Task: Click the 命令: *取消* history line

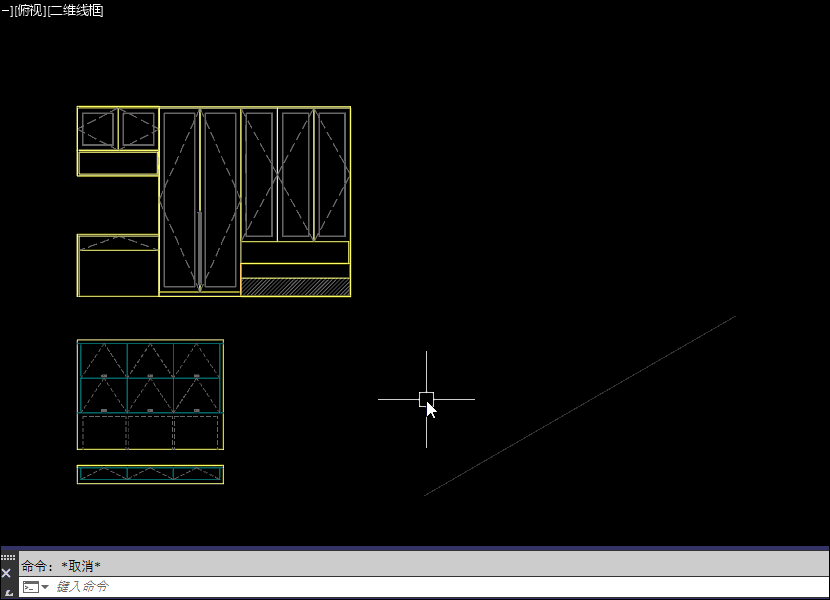Action: tap(61, 566)
